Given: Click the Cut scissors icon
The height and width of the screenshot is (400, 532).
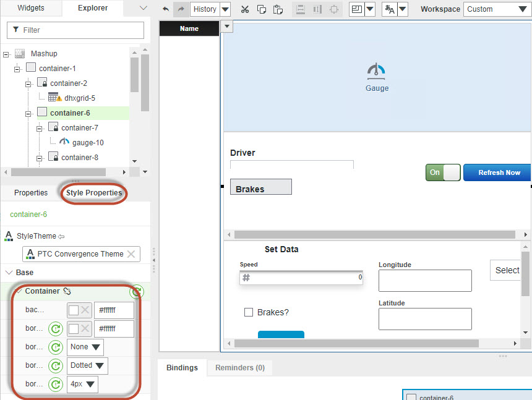Looking at the screenshot, I should click(244, 9).
